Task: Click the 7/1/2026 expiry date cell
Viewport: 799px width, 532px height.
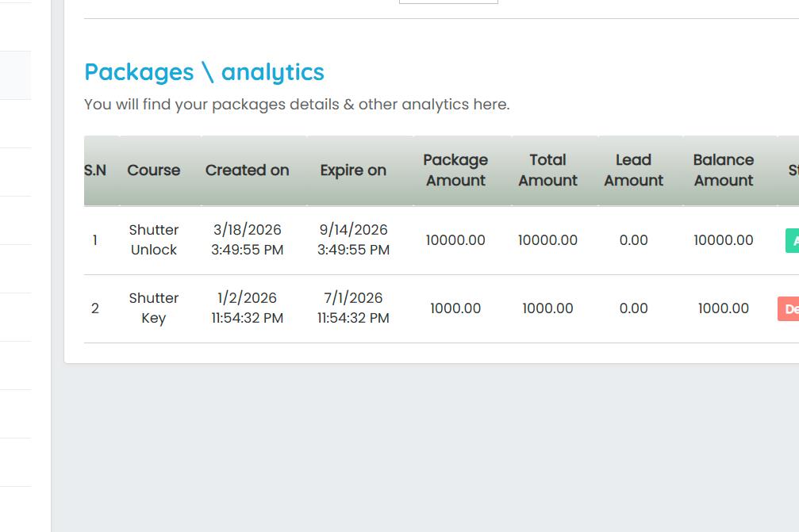Action: tap(353, 308)
